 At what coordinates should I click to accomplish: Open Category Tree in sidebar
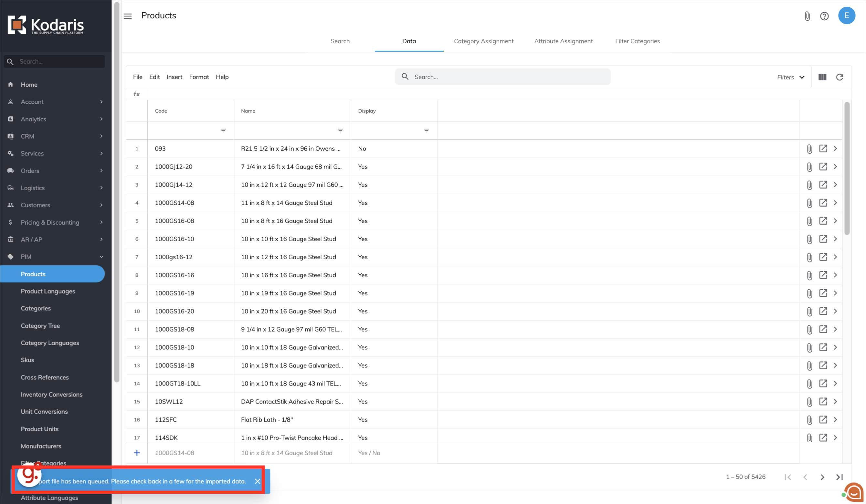click(x=40, y=325)
